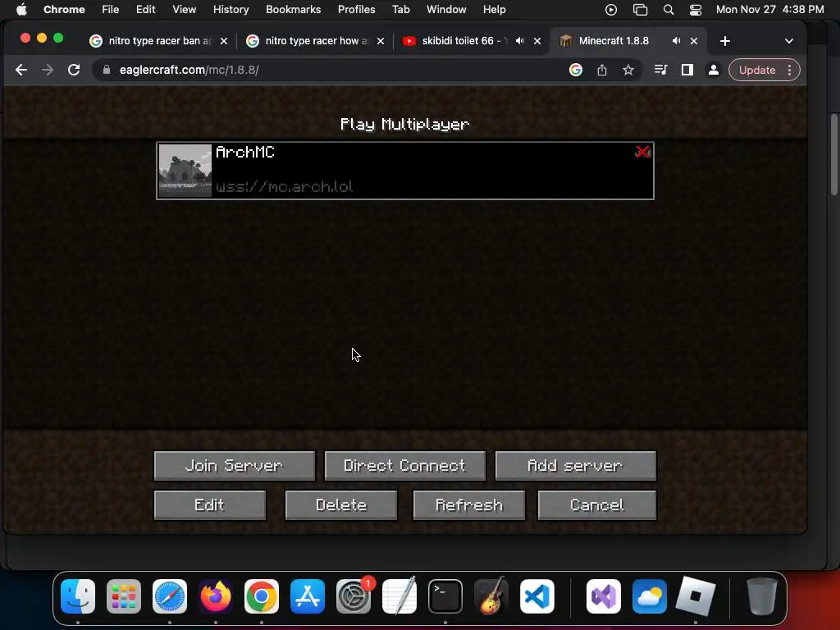Mute audio on Minecraft 1.8.8 tab

click(x=676, y=41)
